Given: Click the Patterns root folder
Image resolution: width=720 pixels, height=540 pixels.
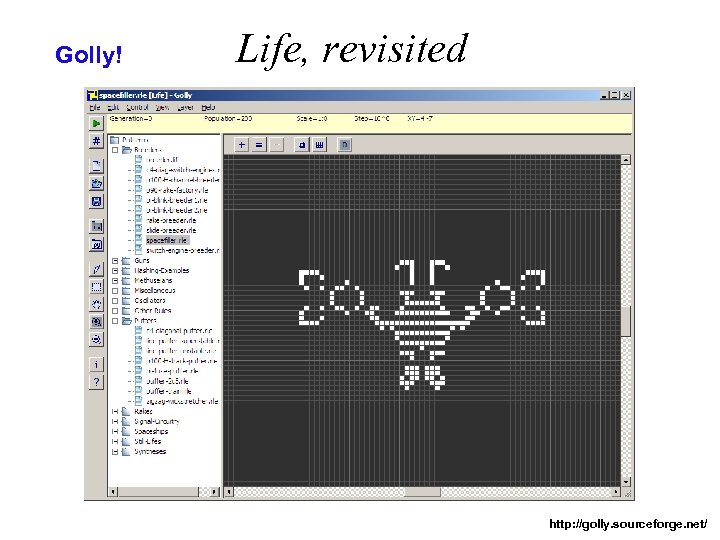Looking at the screenshot, I should click(x=135, y=140).
